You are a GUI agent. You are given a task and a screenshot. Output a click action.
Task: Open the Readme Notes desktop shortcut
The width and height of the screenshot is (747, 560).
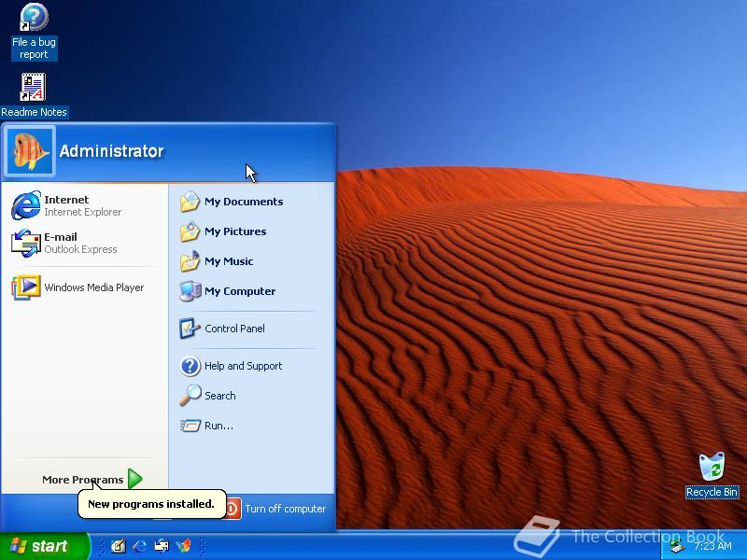pyautogui.click(x=34, y=95)
